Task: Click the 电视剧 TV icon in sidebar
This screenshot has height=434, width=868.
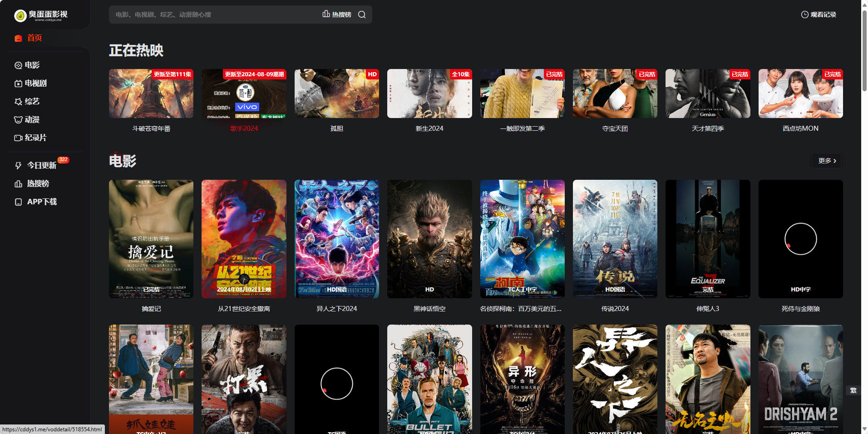Action: click(x=18, y=84)
